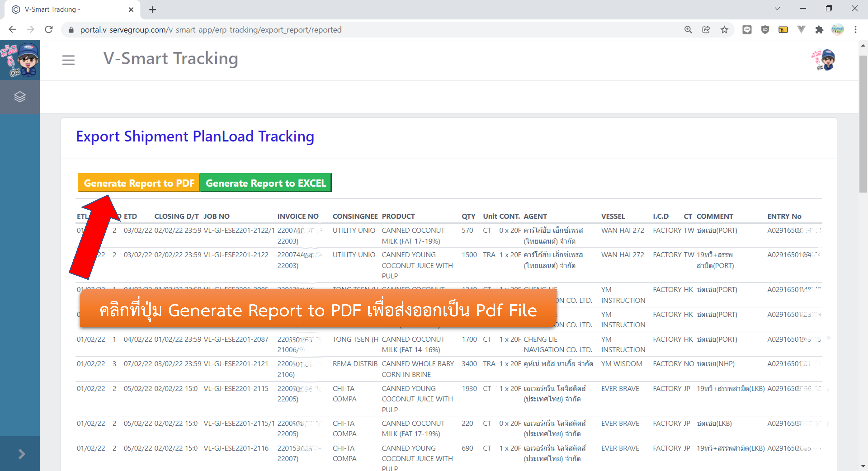Click job number VL-GJ-ESE2201-2121
The height and width of the screenshot is (471, 868).
(x=236, y=364)
